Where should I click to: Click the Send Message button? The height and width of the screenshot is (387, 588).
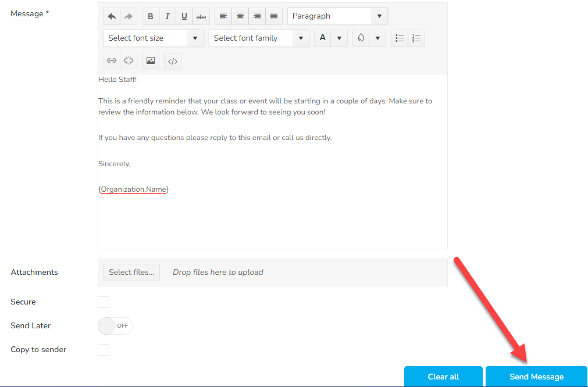pyautogui.click(x=536, y=377)
